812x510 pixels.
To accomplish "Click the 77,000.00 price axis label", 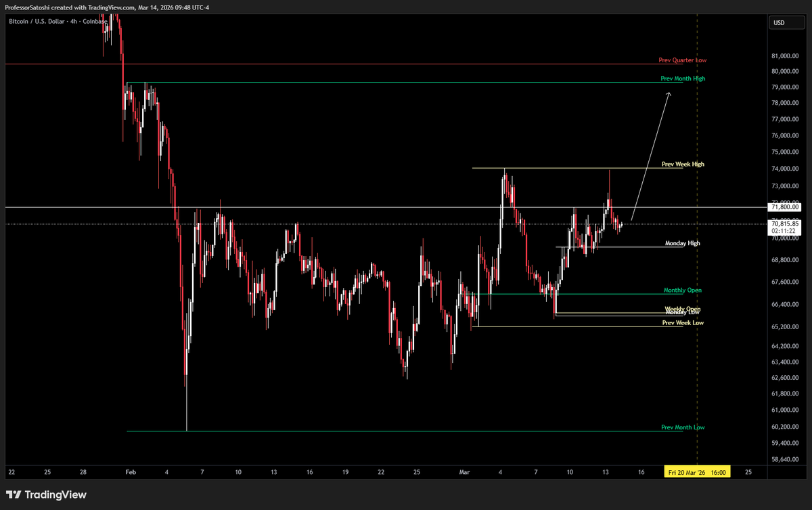I will coord(785,119).
